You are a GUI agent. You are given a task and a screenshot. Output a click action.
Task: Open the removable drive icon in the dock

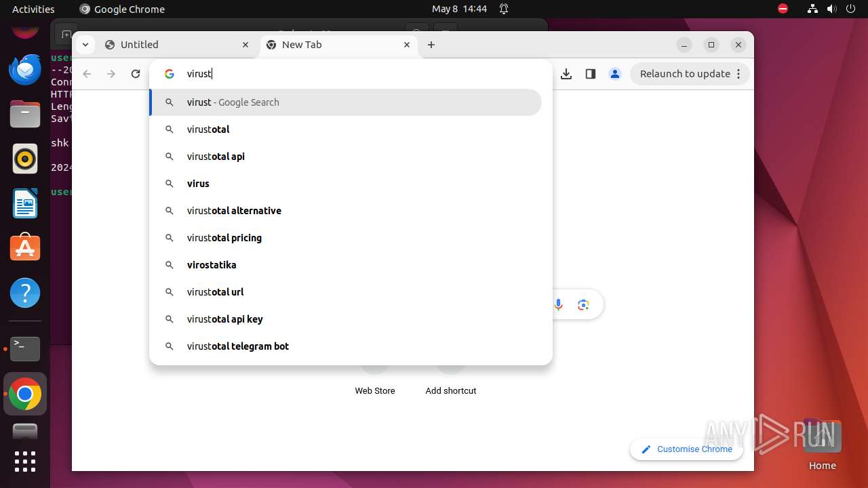pos(25,432)
